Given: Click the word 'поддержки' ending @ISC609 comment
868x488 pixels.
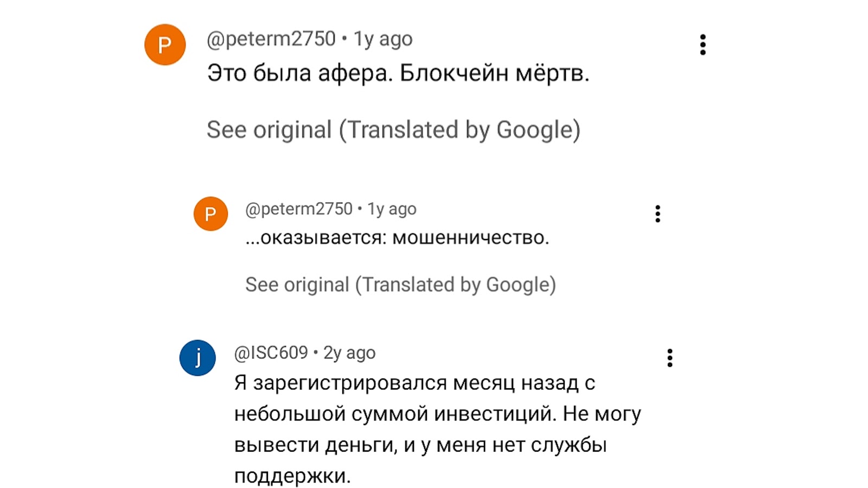Looking at the screenshot, I should pyautogui.click(x=292, y=476).
